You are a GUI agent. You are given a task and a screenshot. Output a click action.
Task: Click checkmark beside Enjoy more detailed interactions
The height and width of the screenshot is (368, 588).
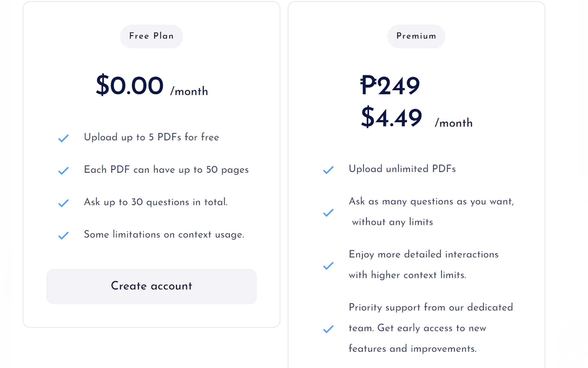[x=328, y=265]
